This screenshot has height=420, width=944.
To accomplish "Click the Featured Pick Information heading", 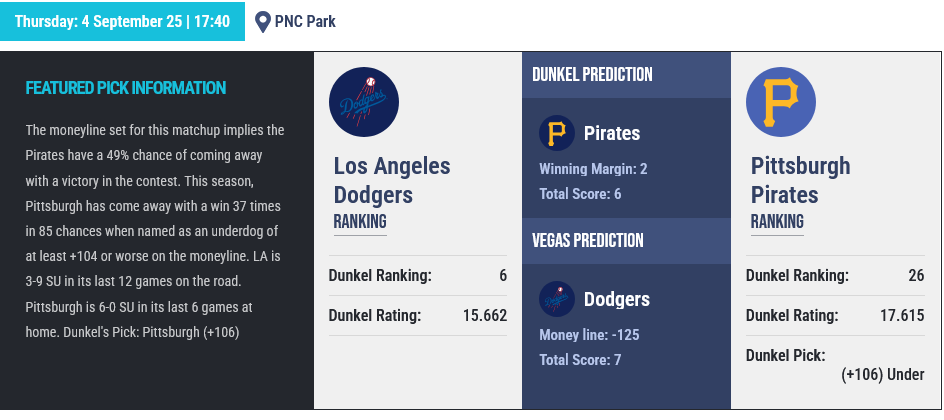I will (x=126, y=88).
